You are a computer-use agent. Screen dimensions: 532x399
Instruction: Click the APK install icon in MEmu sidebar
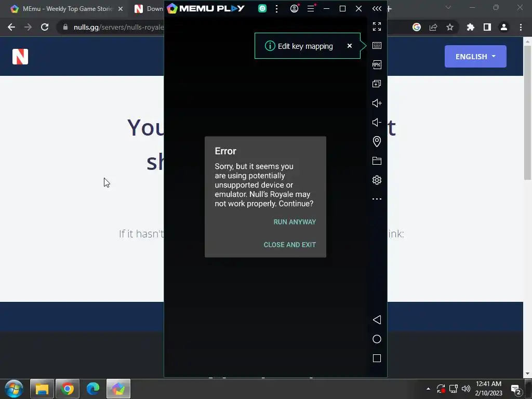coord(377,65)
